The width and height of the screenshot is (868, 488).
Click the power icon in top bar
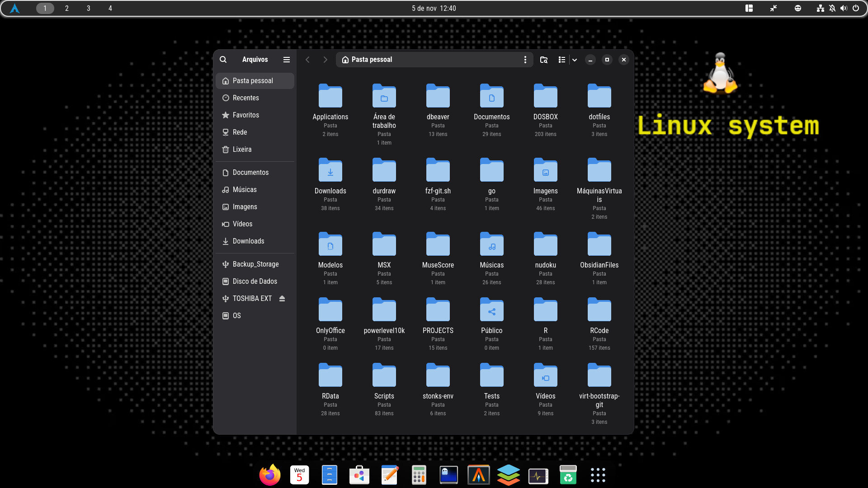pyautogui.click(x=856, y=9)
